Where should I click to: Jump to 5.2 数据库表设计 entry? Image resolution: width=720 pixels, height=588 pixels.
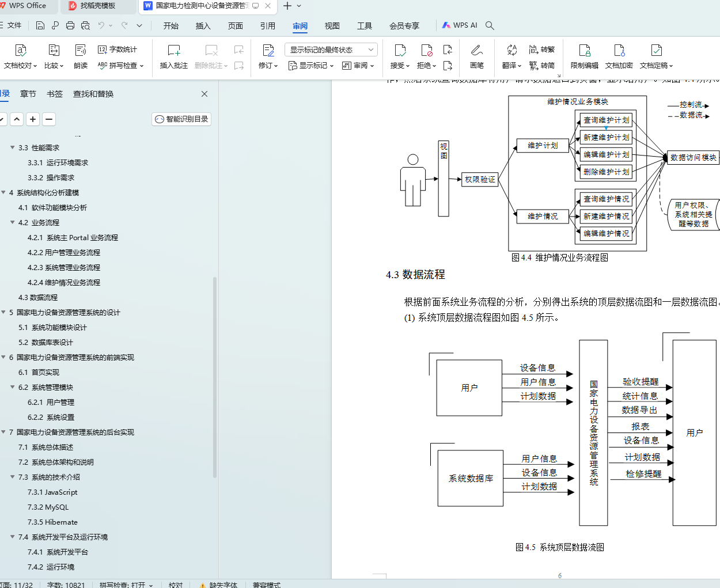coord(46,342)
